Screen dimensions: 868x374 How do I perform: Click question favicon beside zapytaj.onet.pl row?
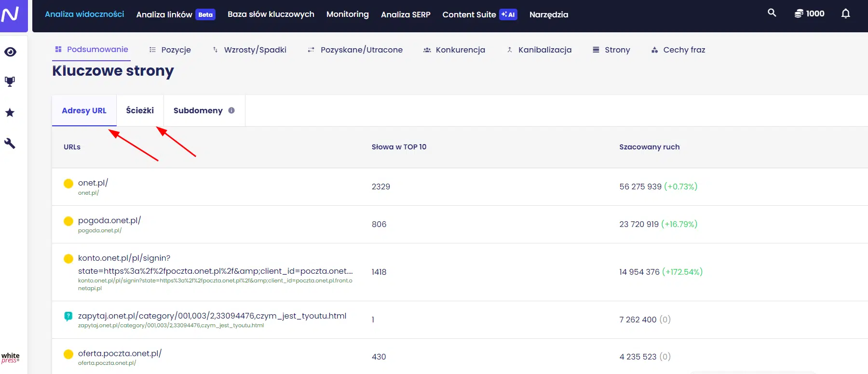coord(68,316)
